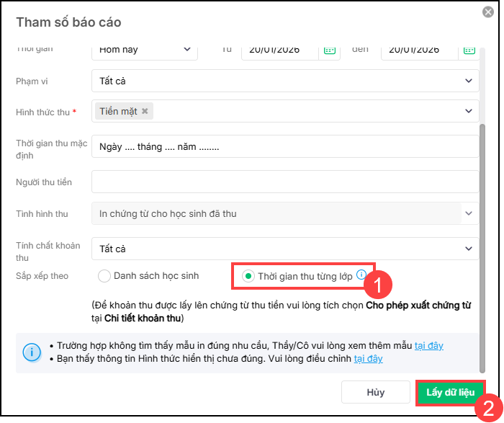Click info icon beside Thời gian thu từng lớp
Image resolution: width=504 pixels, height=423 pixels.
(361, 275)
